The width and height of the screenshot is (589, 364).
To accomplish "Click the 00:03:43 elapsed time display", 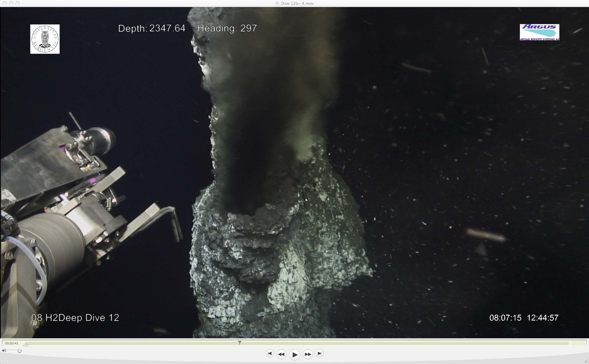I will (x=12, y=343).
